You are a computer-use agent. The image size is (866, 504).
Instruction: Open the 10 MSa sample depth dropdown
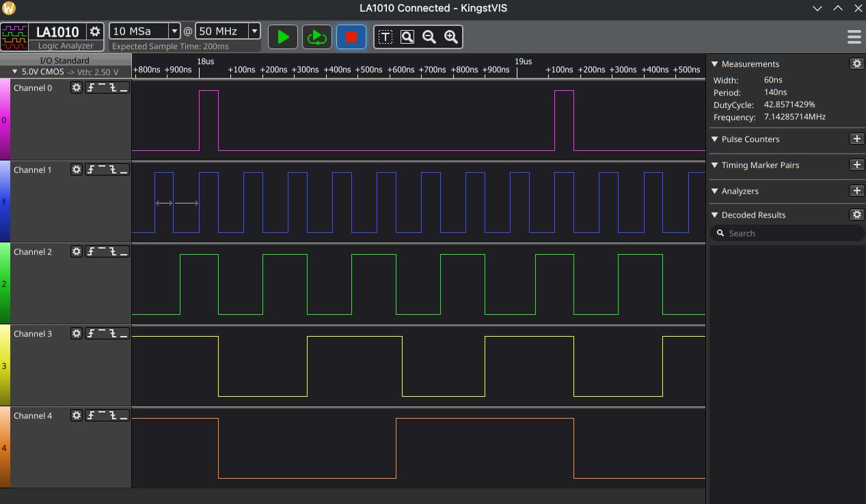(174, 31)
